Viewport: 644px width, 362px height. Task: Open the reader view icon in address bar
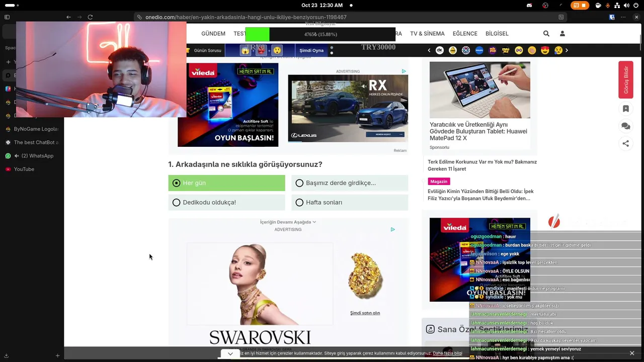[x=561, y=17]
